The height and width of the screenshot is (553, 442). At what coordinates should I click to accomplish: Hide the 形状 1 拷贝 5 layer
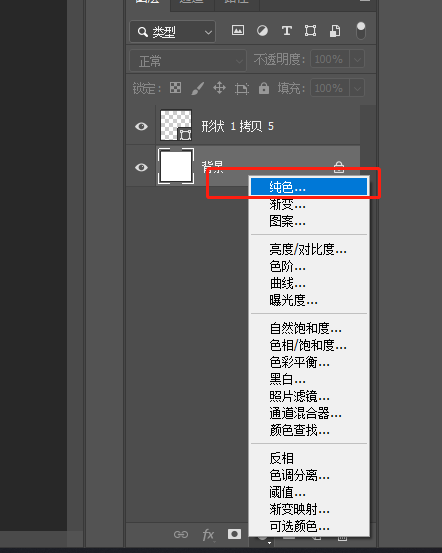pyautogui.click(x=141, y=126)
